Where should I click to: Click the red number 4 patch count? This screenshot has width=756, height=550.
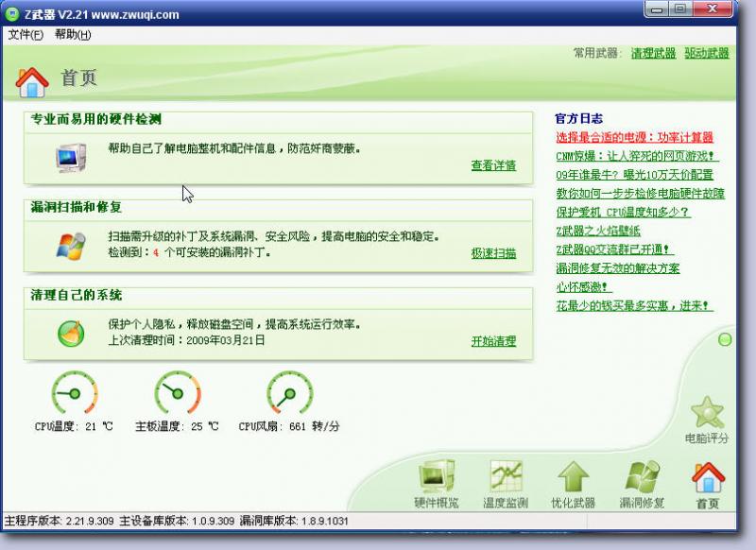(x=156, y=252)
